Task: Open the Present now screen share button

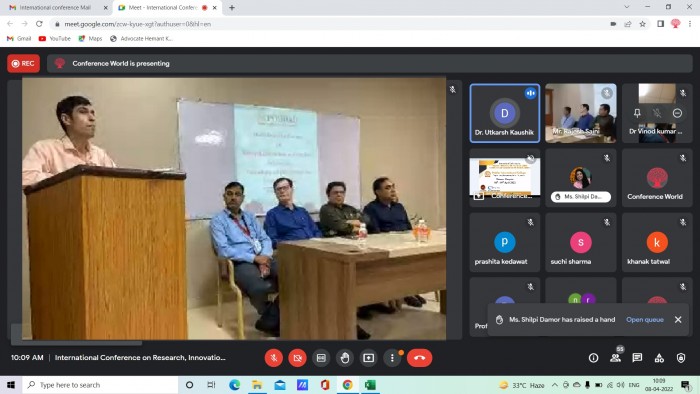Action: (368, 358)
